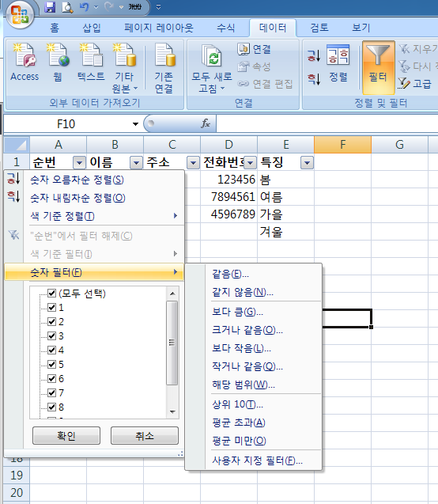Image resolution: width=438 pixels, height=504 pixels.
Task: Select column G header
Action: tap(399, 145)
